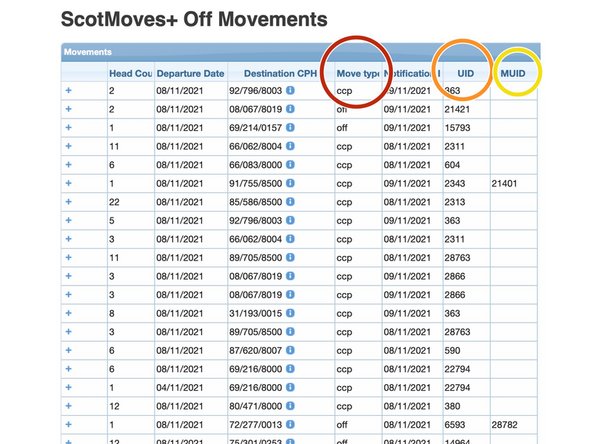Expand the row with UID 21421

tap(68, 109)
